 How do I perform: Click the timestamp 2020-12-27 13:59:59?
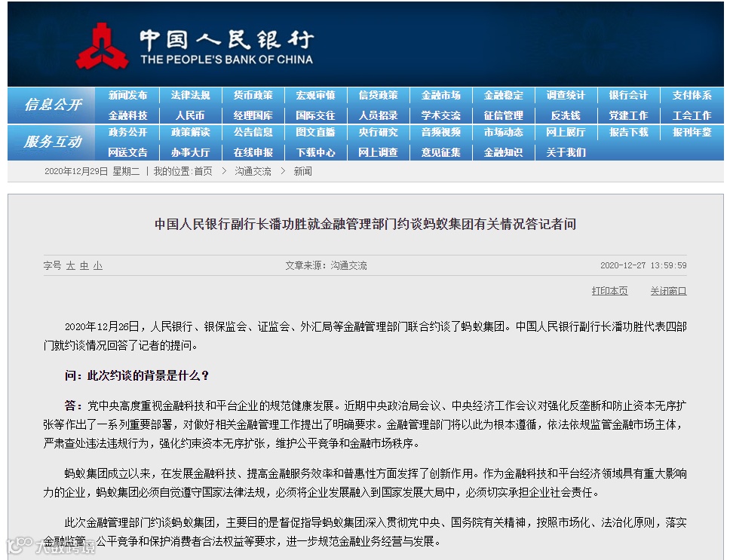pyautogui.click(x=643, y=265)
